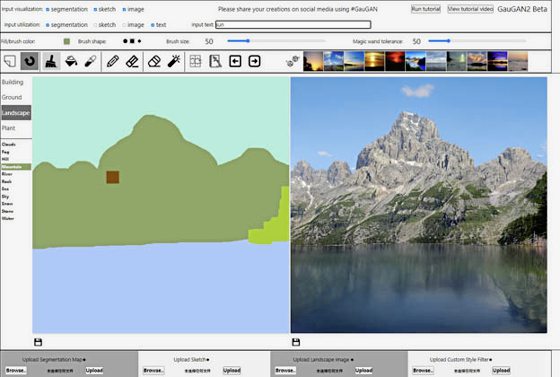Select the sketch eraser with underline icon
Viewport: 560px width, 377px height.
(132, 61)
